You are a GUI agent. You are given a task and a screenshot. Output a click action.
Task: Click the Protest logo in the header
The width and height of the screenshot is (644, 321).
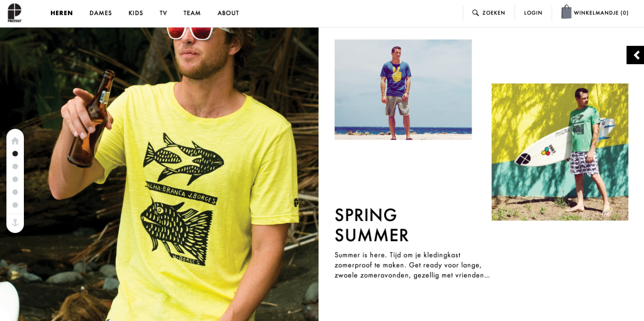coord(15,13)
